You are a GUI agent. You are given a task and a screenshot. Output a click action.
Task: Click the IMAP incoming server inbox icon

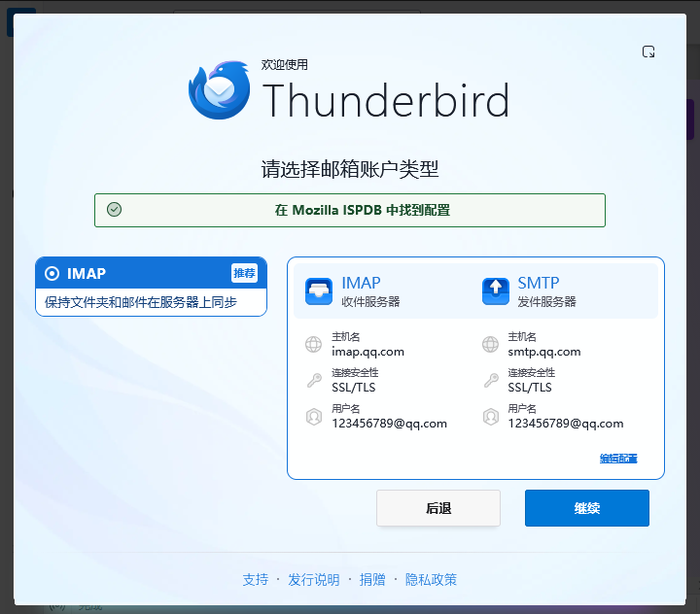(319, 290)
